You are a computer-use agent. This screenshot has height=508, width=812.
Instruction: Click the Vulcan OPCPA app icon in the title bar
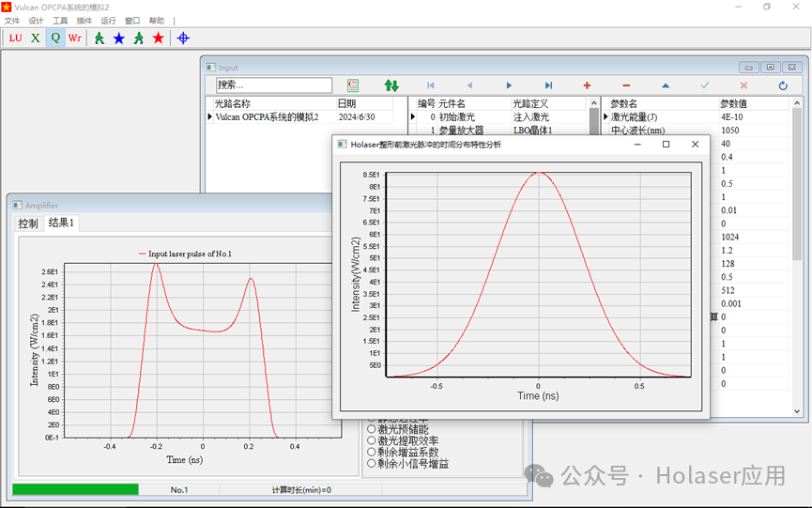click(x=7, y=8)
